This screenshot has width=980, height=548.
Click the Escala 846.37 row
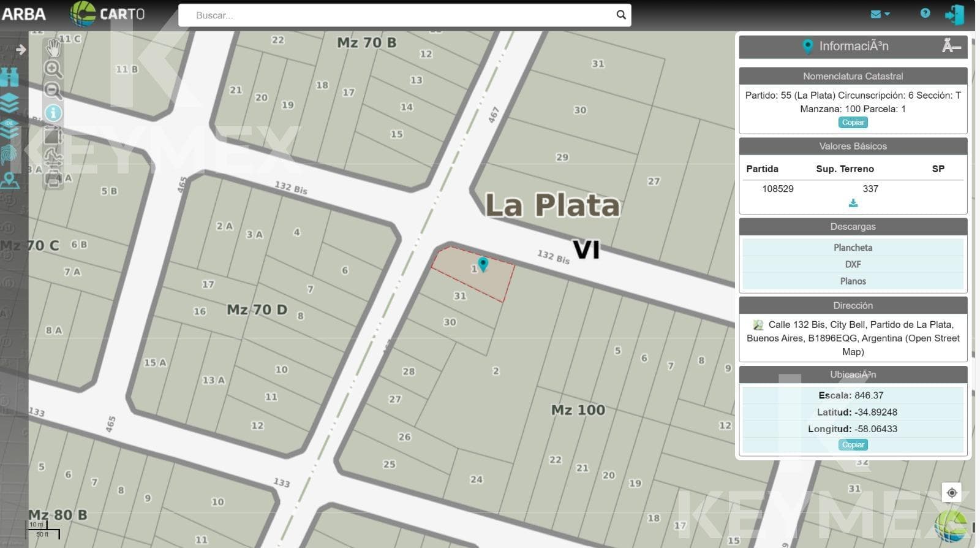click(x=853, y=395)
